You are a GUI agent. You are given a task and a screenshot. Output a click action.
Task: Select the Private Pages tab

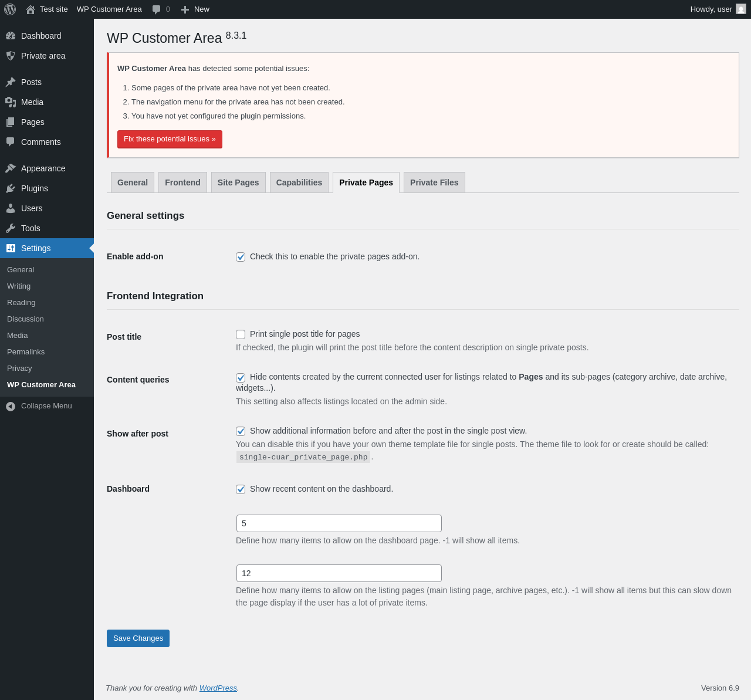coord(366,182)
